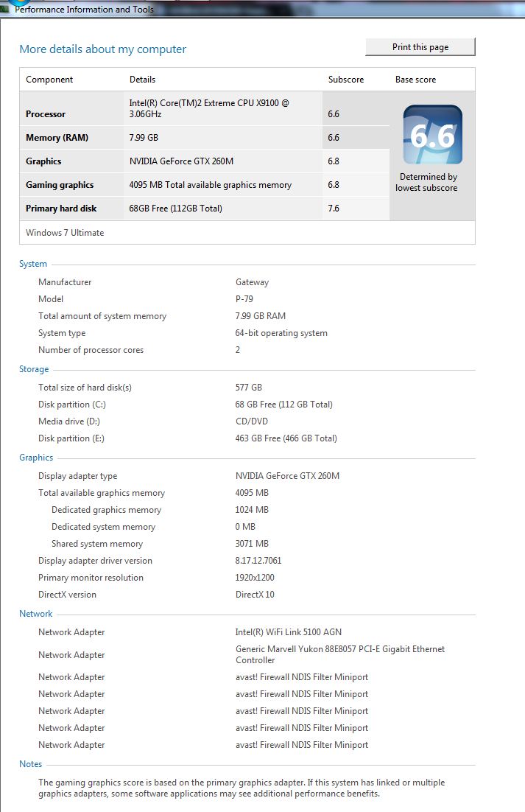Viewport: 525px width, 812px height.
Task: Select the Intel(R) WiFi Link 5100 AGN adapter
Action: point(289,631)
